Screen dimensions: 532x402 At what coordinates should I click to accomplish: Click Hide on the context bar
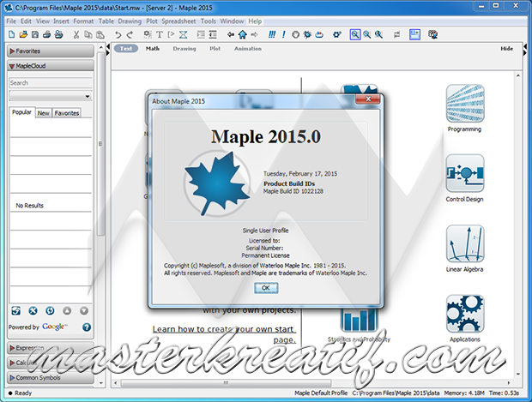[506, 49]
